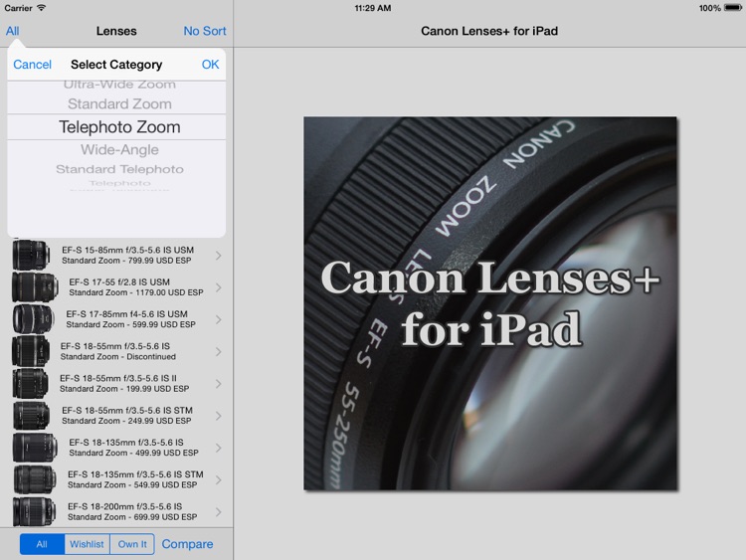Choose the faded Telephoto picker row
The height and width of the screenshot is (560, 746).
pos(119,183)
